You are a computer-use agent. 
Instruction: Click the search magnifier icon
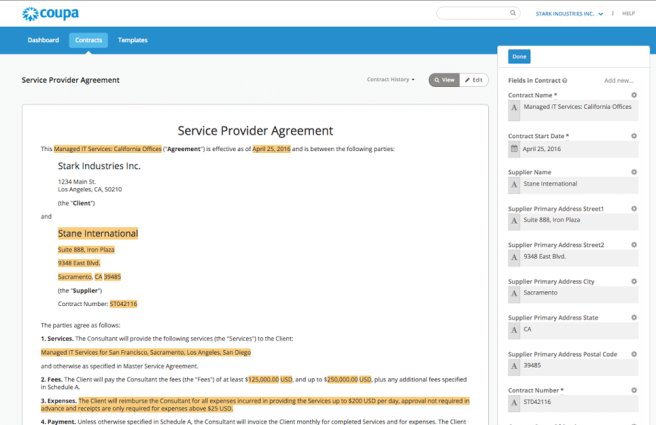coord(513,13)
